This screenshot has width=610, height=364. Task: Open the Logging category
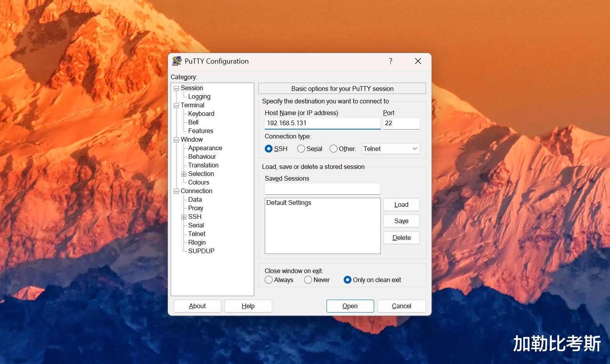tap(199, 97)
